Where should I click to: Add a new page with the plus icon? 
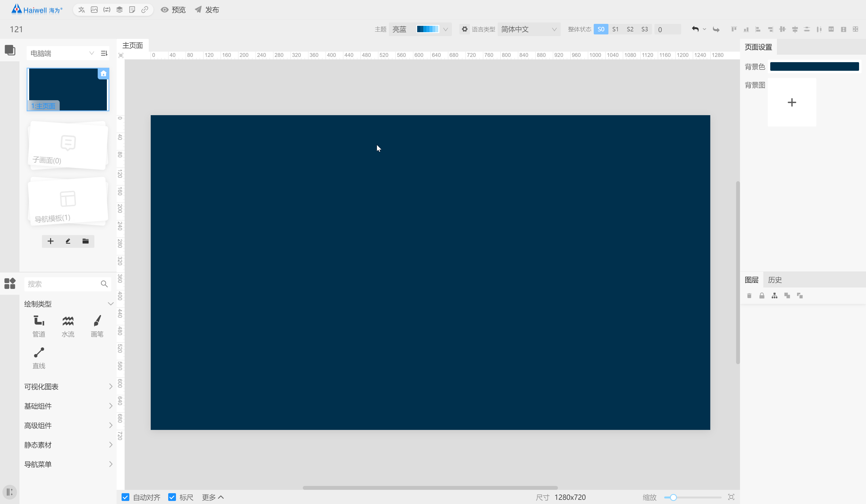pyautogui.click(x=51, y=241)
